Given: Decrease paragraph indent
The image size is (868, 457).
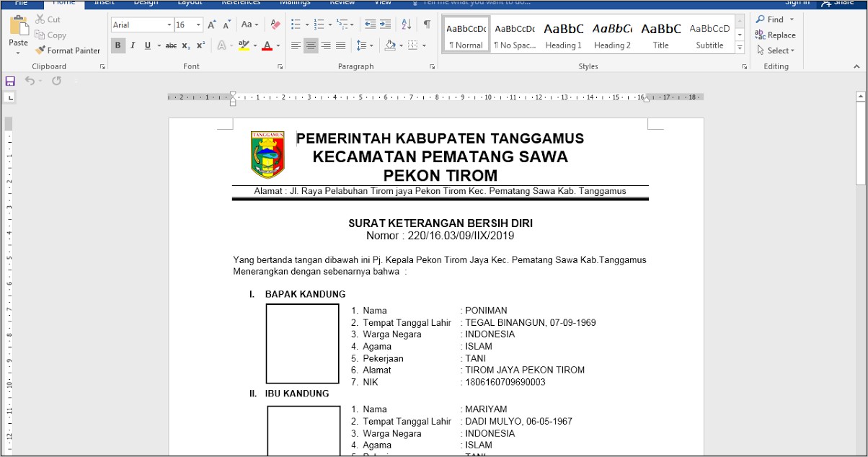Looking at the screenshot, I should [x=370, y=25].
